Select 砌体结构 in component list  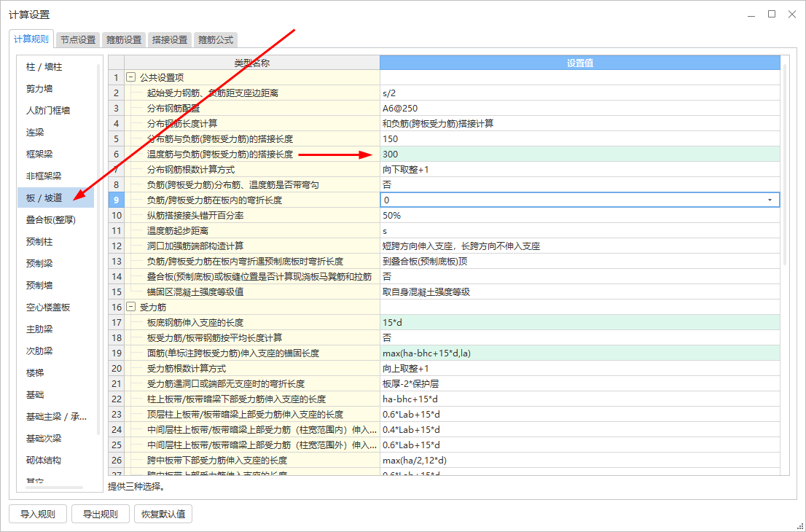pos(56,460)
